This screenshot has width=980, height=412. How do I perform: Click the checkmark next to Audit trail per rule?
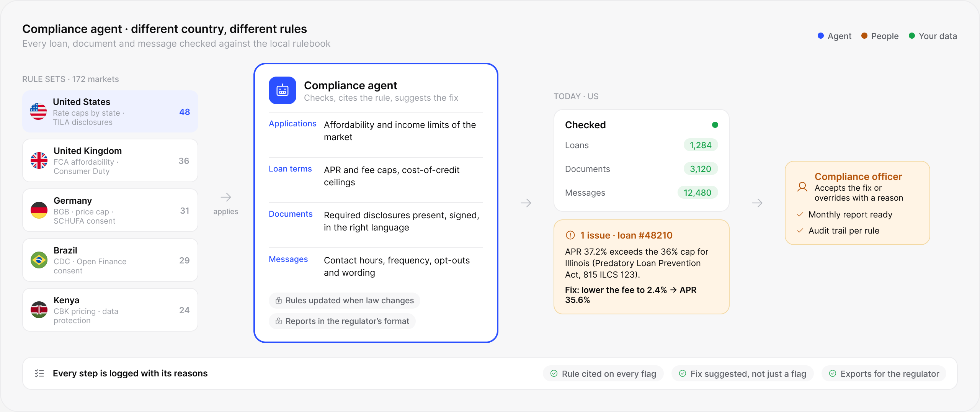(x=800, y=231)
